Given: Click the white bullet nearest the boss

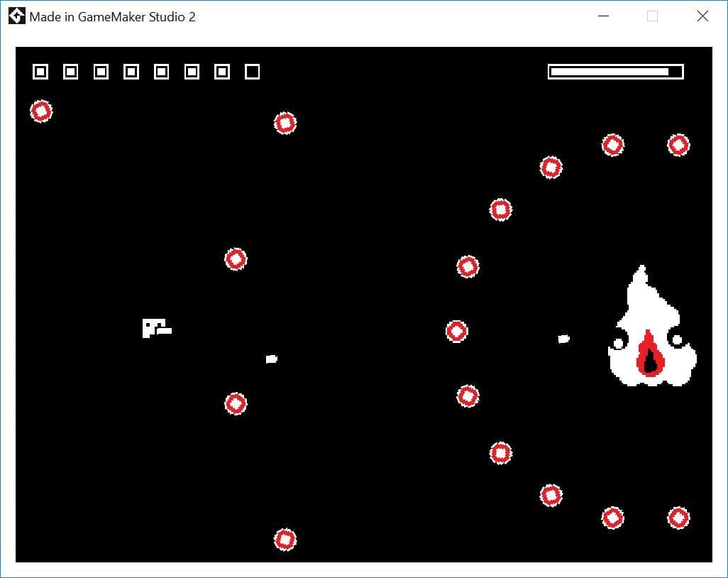Looking at the screenshot, I should click(x=563, y=339).
